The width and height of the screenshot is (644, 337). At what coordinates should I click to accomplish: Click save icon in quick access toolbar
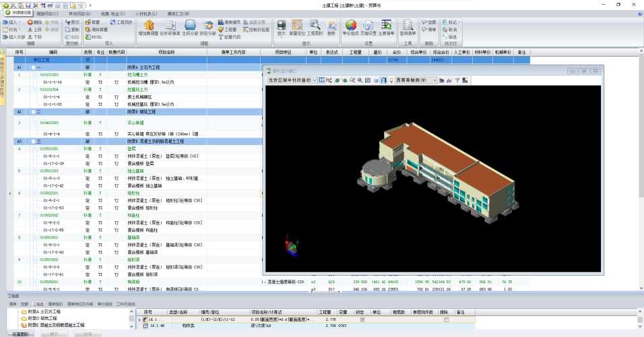pos(28,5)
